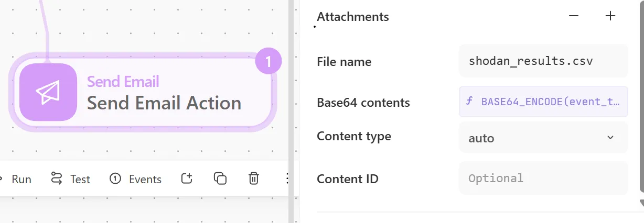Select the Send Email Action node title
Viewport: 644px width, 223px height.
pyautogui.click(x=164, y=103)
